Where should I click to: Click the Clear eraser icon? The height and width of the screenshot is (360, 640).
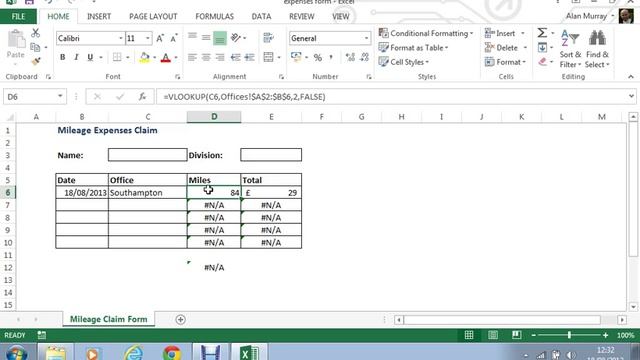(542, 62)
